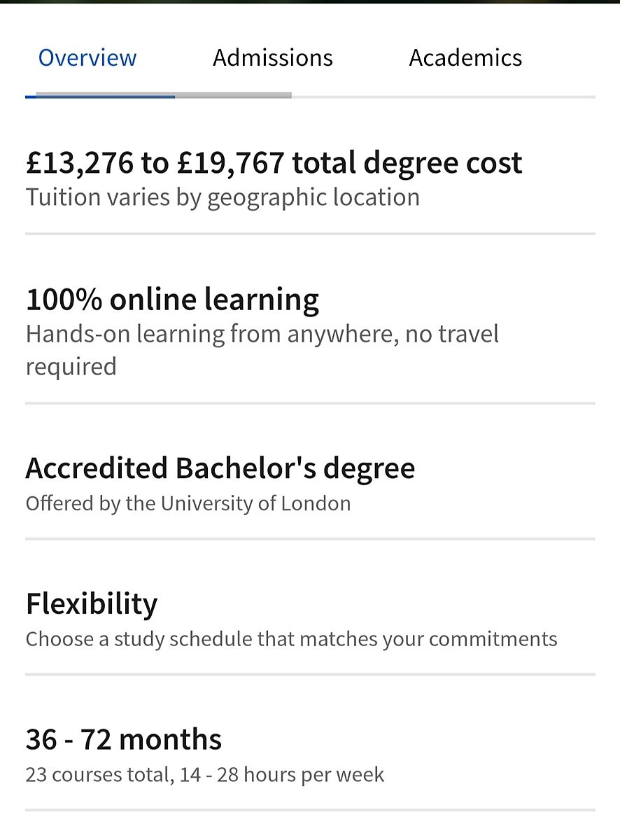
Task: Click the £19,767 upper cost figure
Action: (x=231, y=163)
